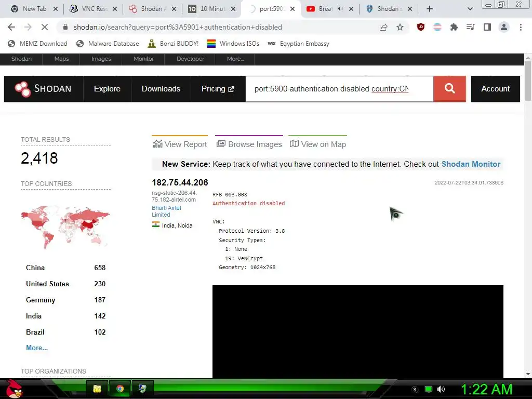Open the striped-flag extension icon
Image resolution: width=532 pixels, height=399 pixels.
pyautogui.click(x=437, y=27)
